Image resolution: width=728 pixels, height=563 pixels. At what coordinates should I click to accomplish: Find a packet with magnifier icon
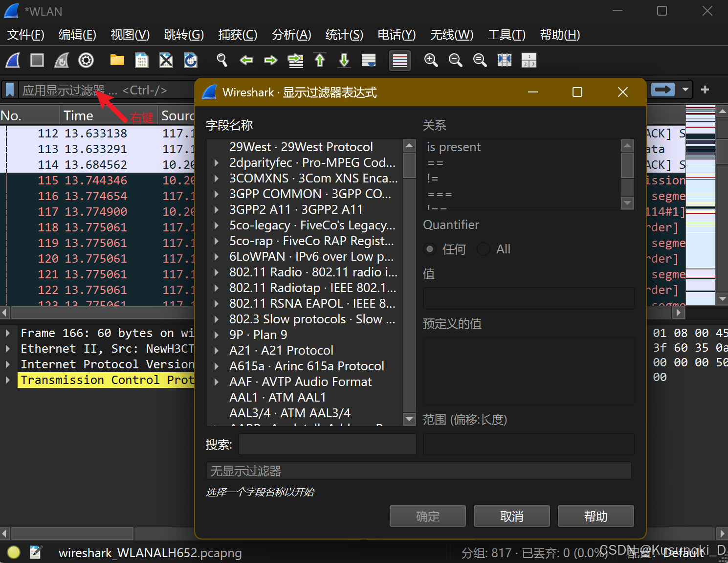click(222, 60)
